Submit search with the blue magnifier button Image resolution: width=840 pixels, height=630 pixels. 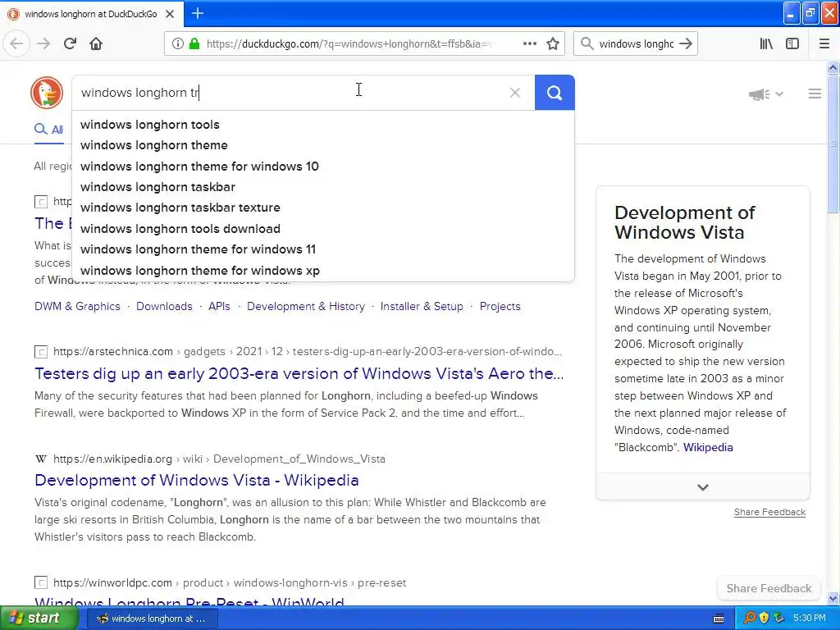[x=555, y=93]
